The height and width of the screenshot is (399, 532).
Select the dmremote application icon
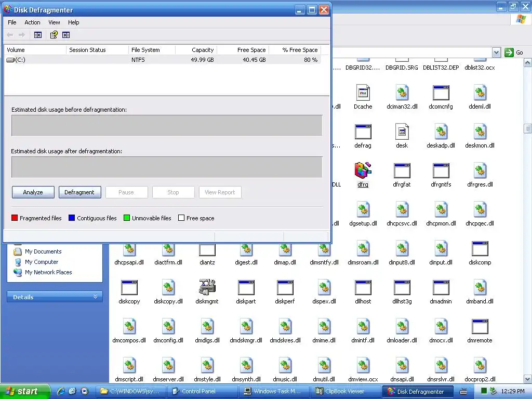pos(480,327)
